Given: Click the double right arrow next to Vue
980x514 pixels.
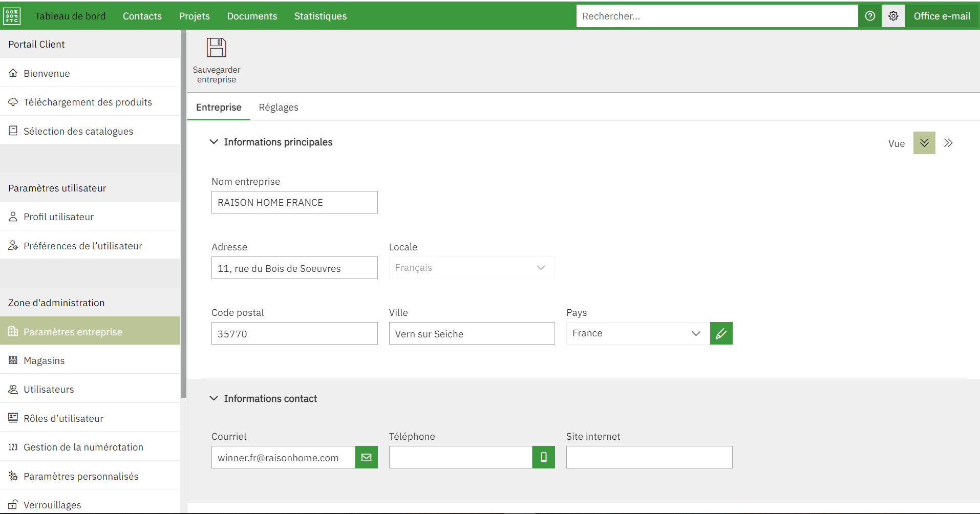Looking at the screenshot, I should (x=948, y=143).
